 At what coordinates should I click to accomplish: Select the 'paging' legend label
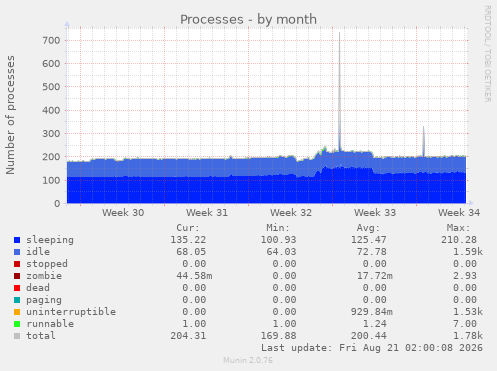pyautogui.click(x=44, y=300)
